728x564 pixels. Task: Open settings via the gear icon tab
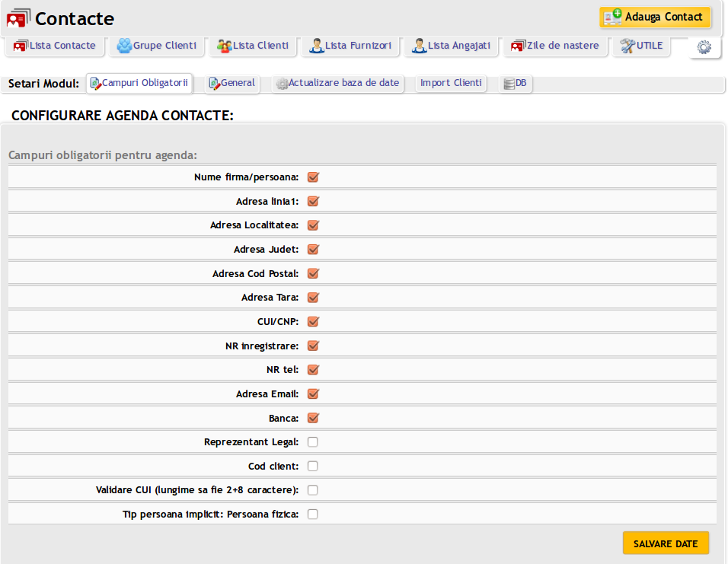click(x=704, y=47)
